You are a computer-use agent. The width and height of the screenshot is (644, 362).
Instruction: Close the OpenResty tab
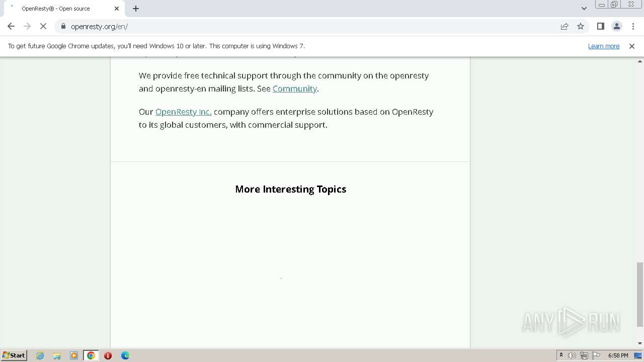click(x=117, y=9)
